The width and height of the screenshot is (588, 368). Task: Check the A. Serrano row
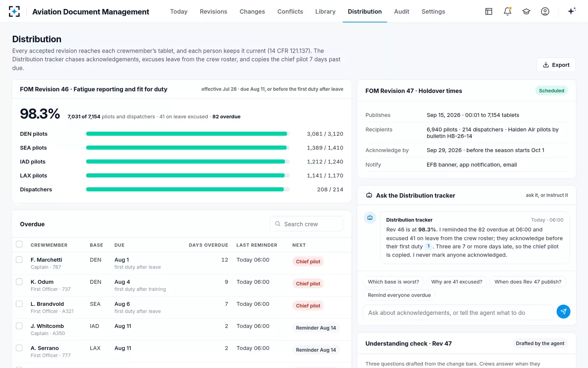click(19, 348)
